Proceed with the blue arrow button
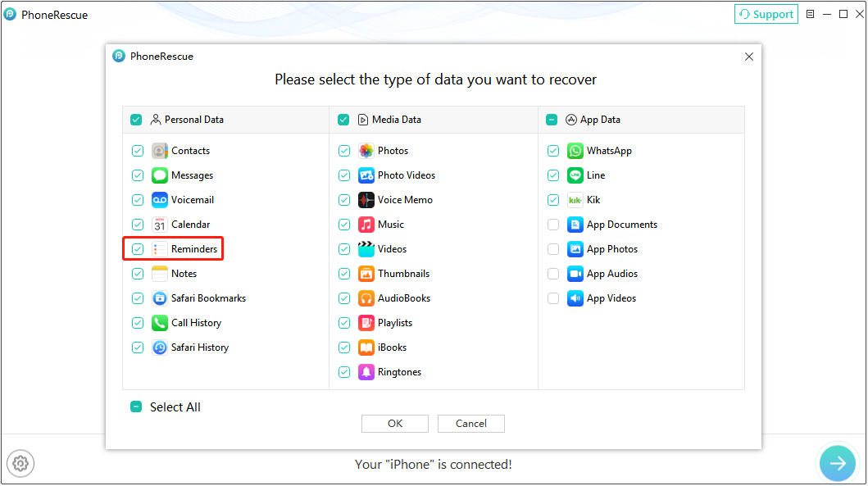The image size is (868, 486). (838, 463)
